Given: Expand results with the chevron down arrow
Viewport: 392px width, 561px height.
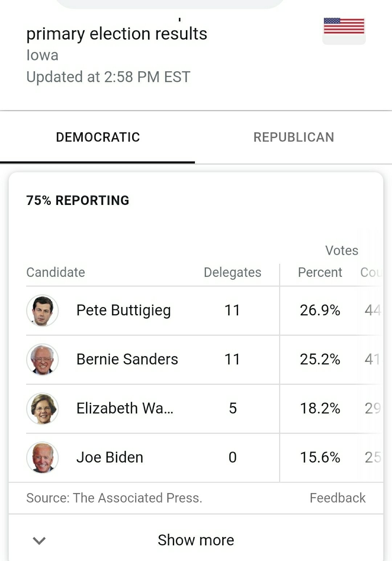Looking at the screenshot, I should point(39,541).
